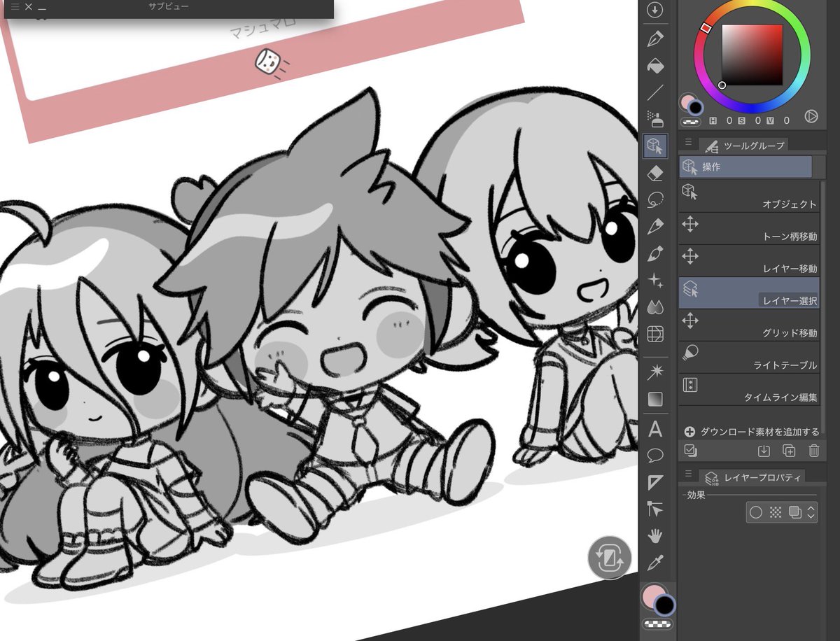Select the Operation tool in the tool palette

pos(655,146)
